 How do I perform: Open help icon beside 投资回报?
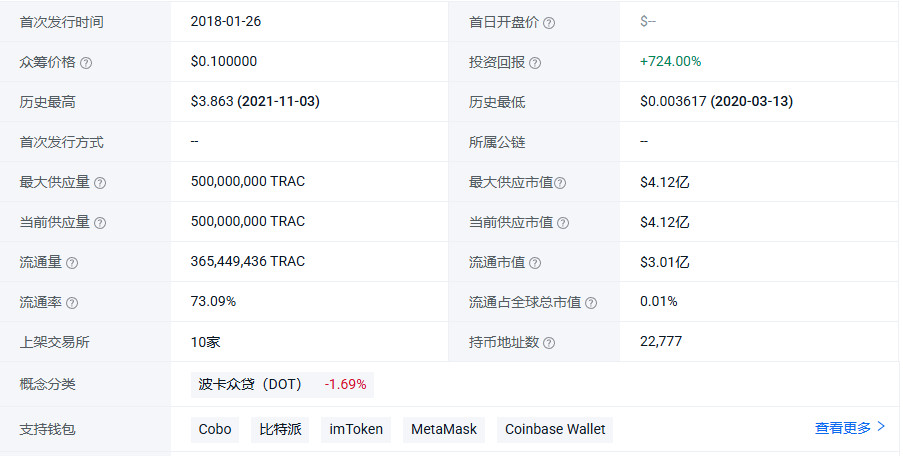tap(535, 63)
